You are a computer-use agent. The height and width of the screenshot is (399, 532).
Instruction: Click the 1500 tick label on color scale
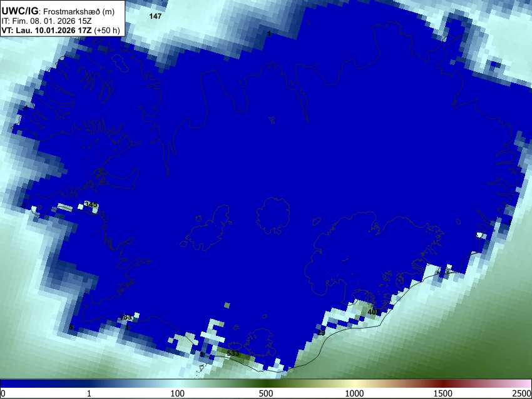(x=443, y=393)
